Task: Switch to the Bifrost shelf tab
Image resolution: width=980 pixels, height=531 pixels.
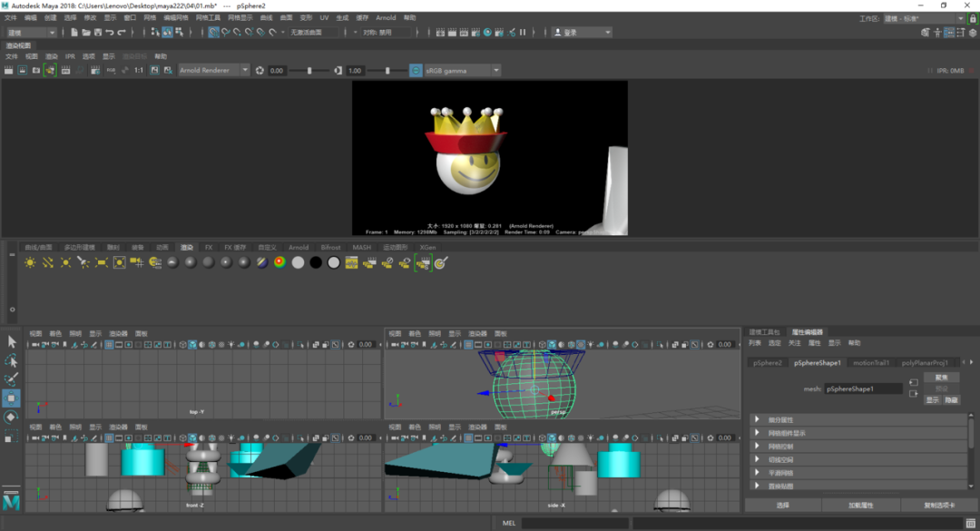Action: coord(330,248)
